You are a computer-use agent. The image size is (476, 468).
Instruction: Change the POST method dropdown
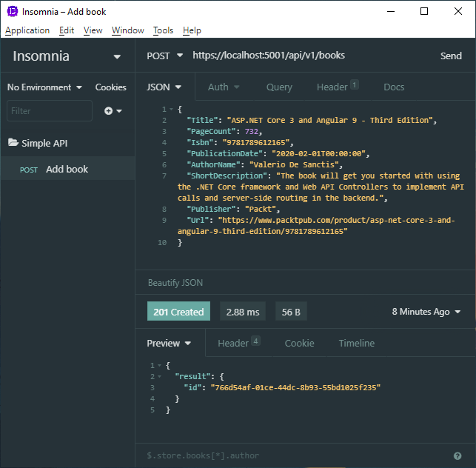pos(164,56)
